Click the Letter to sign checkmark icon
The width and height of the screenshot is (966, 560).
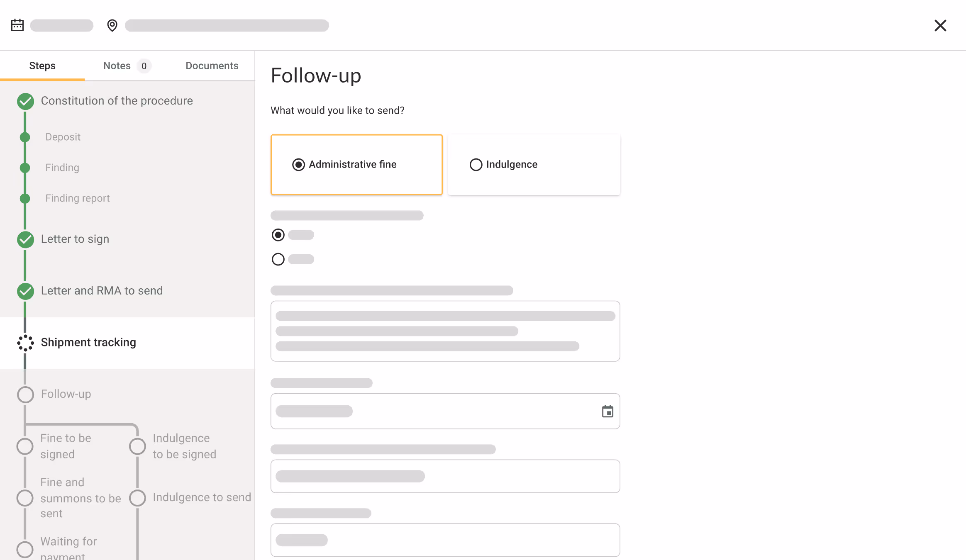click(25, 239)
